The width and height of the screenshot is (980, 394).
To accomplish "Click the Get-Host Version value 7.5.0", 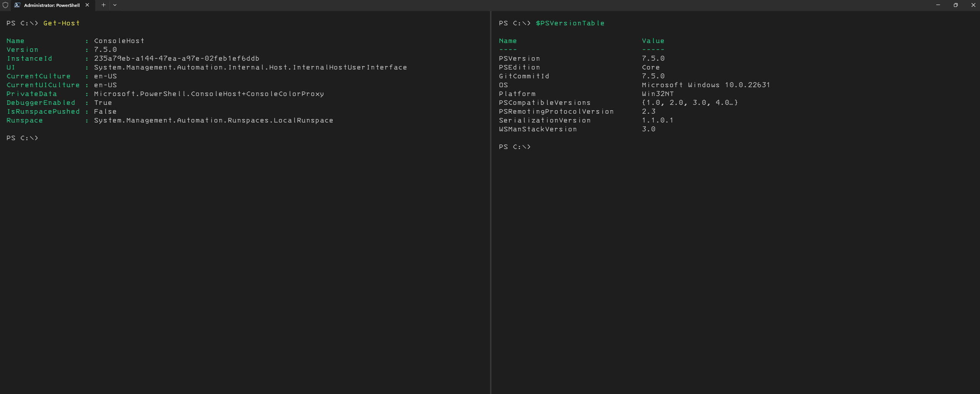I will [x=105, y=50].
